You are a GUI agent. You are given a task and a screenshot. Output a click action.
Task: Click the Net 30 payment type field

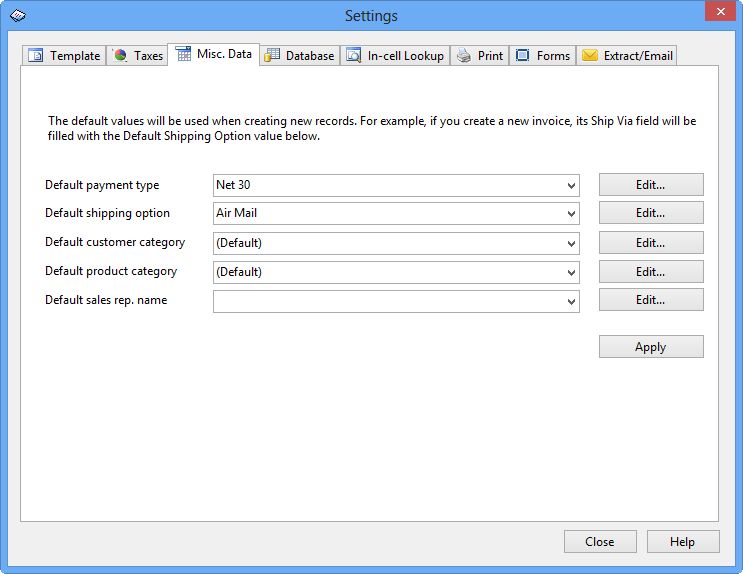[396, 185]
